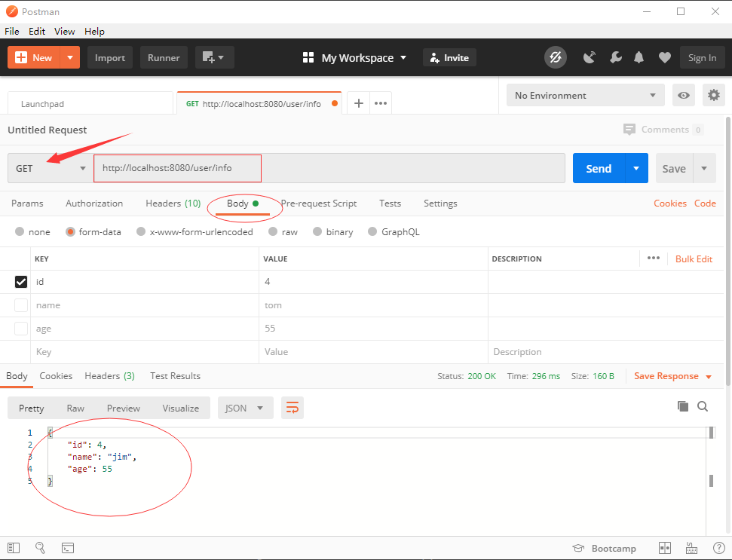Open the orange Code link
The width and height of the screenshot is (732, 560).
tap(705, 203)
